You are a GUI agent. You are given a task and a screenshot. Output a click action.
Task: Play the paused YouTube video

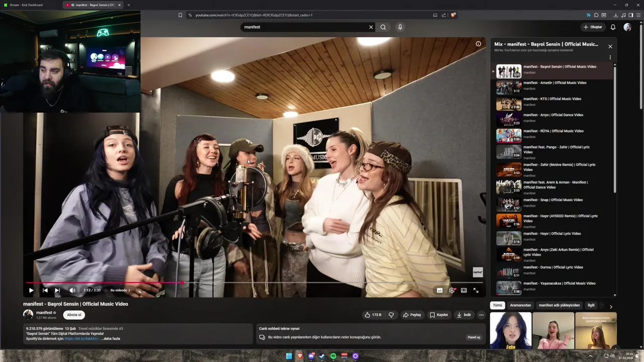coord(31,290)
